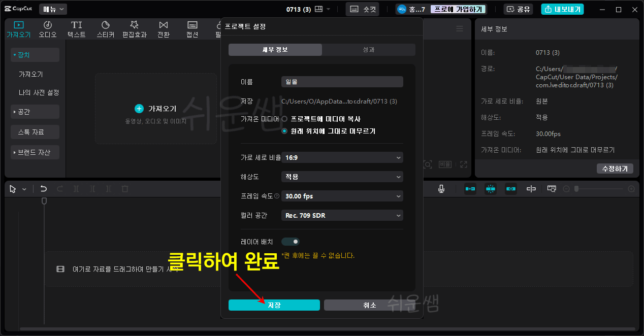
Task: Select 나의 사전 설정 in sidebar
Action: coord(39,93)
